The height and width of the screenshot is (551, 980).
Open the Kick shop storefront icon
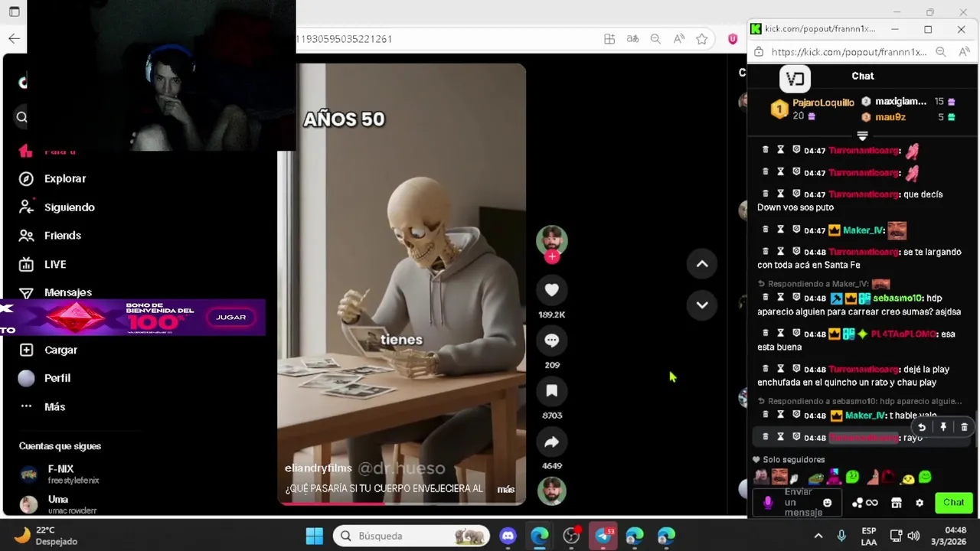897,503
